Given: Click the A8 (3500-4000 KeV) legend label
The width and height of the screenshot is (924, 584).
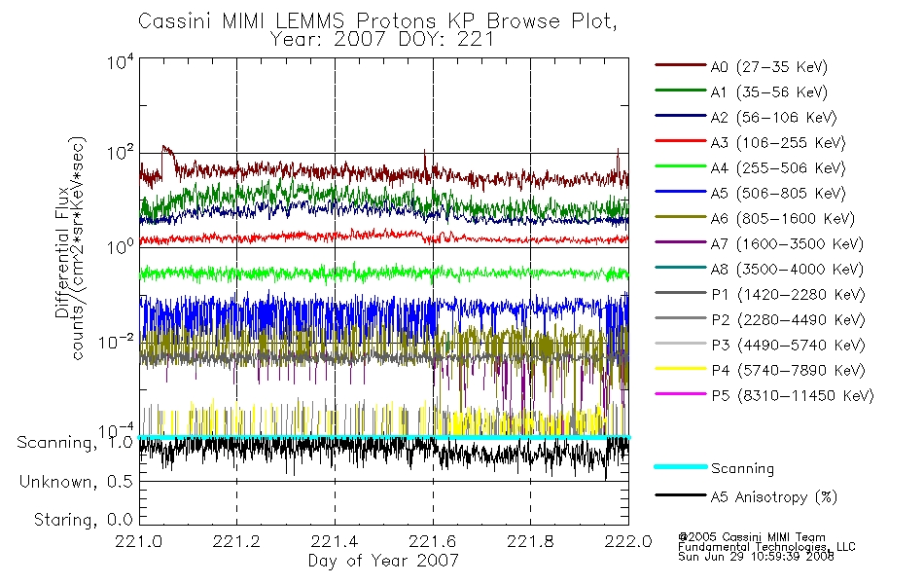Looking at the screenshot, I should click(787, 270).
